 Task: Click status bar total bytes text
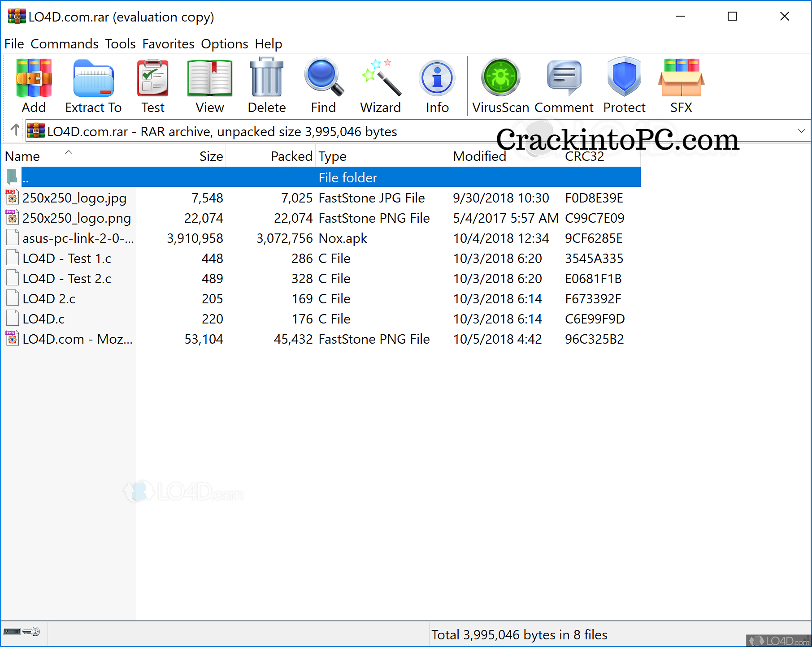tap(519, 635)
